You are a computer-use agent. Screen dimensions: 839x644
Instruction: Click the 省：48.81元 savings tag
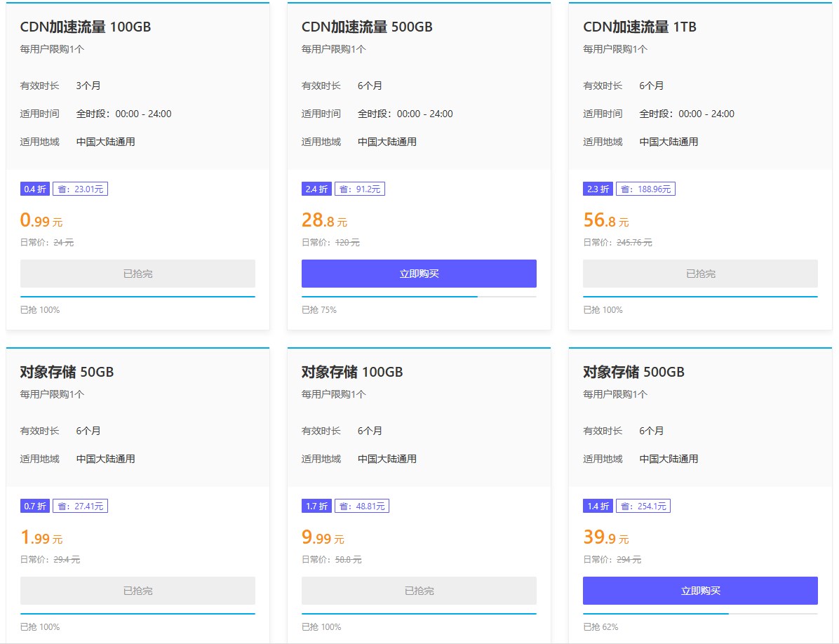point(362,506)
